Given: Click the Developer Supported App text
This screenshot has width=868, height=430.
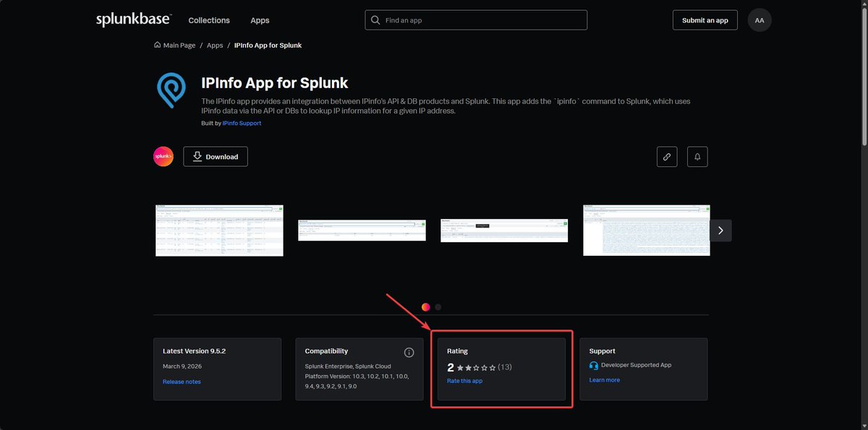Looking at the screenshot, I should tap(636, 365).
